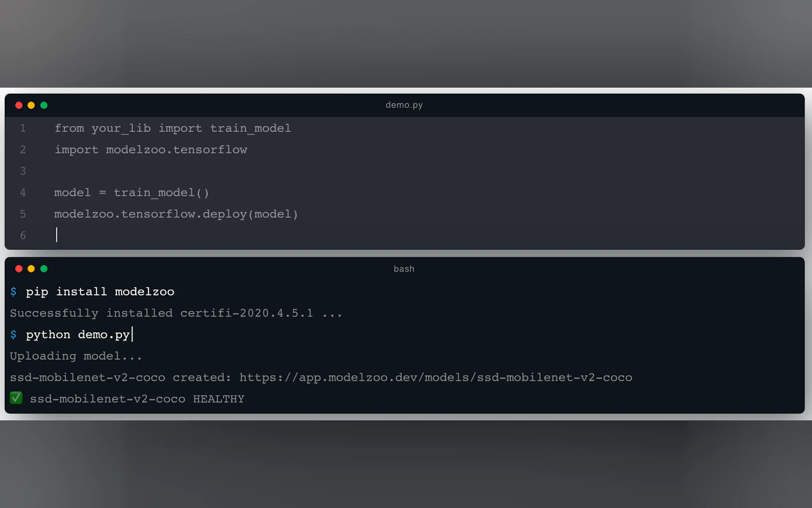Screen dimensions: 812x508
Task: Click the blue prompt before pip install
Action: click(x=13, y=292)
